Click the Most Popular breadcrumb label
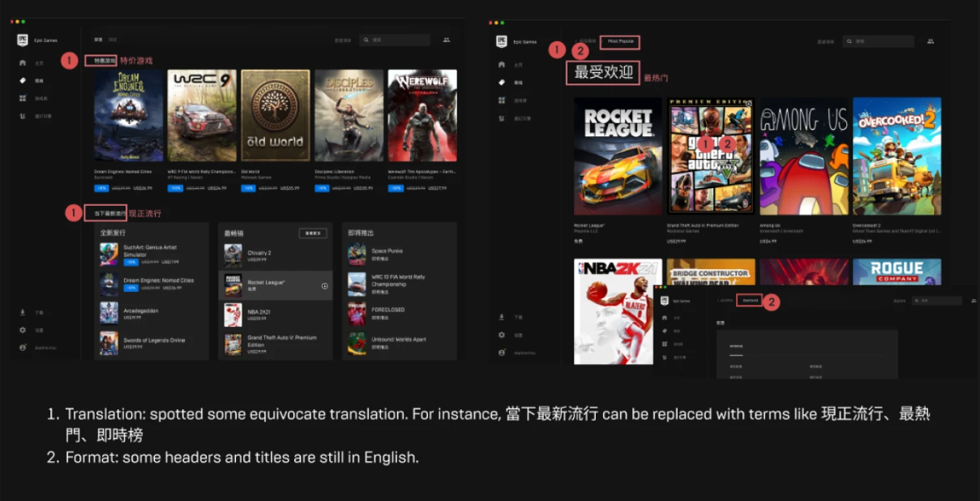Screen dimensions: 980x501 [x=623, y=41]
